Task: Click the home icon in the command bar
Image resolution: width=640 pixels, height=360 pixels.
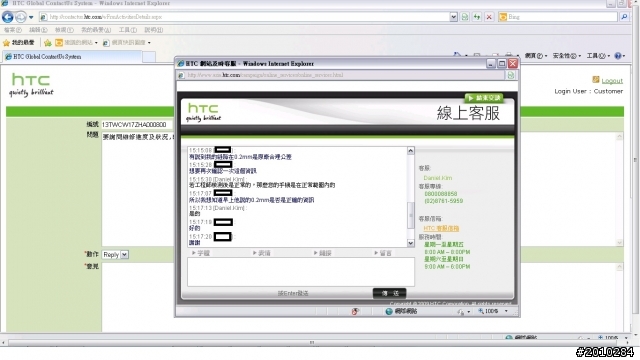Action: tap(458, 54)
